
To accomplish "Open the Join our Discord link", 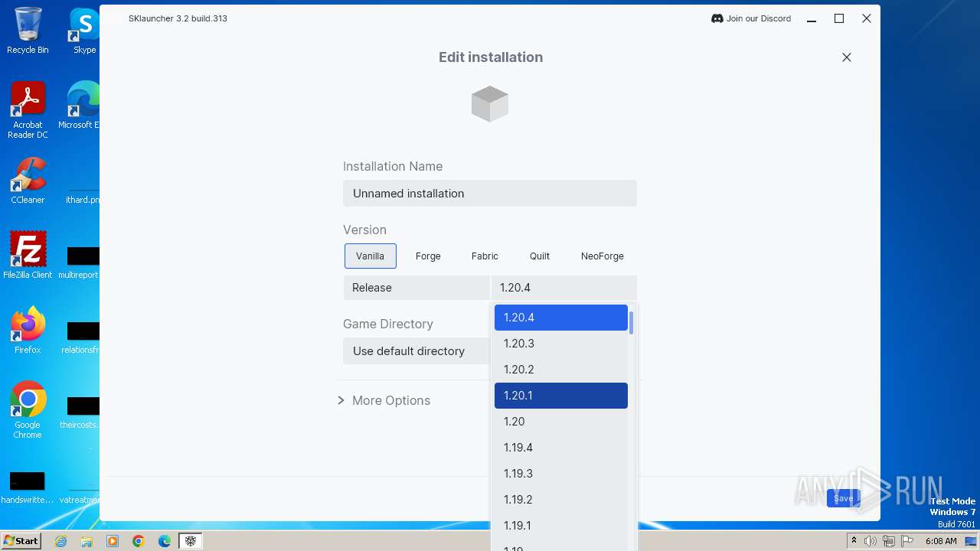I will pos(751,18).
